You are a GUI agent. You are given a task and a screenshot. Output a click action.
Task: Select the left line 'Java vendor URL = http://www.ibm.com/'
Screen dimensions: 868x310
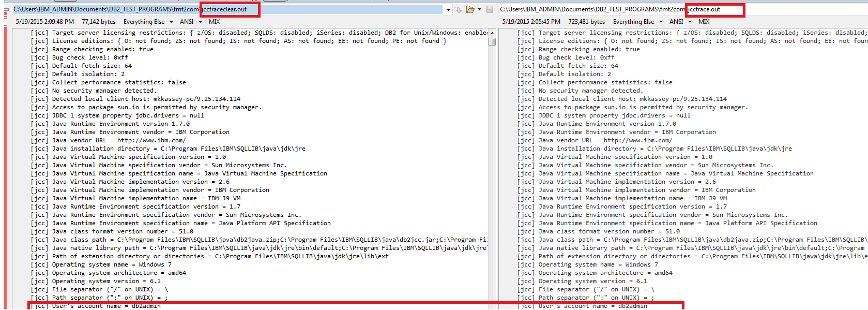tap(108, 140)
